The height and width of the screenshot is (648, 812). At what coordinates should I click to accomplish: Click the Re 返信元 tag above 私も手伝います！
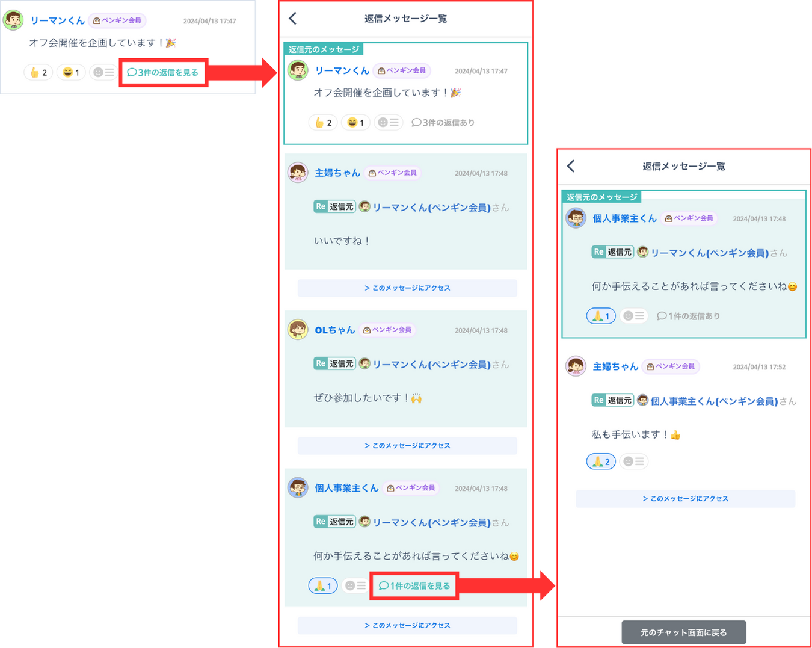tap(612, 400)
